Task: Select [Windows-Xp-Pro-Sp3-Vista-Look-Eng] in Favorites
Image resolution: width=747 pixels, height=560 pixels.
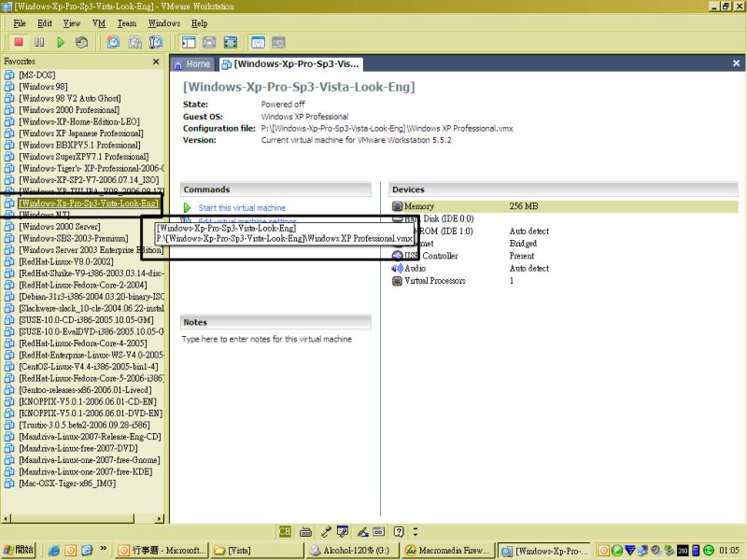Action: click(88, 203)
